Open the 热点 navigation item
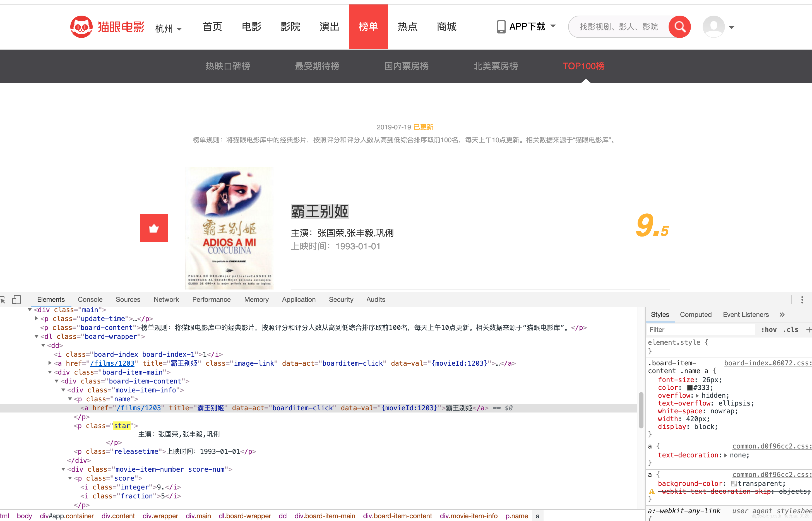Viewport: 812px width, 521px height. tap(407, 27)
